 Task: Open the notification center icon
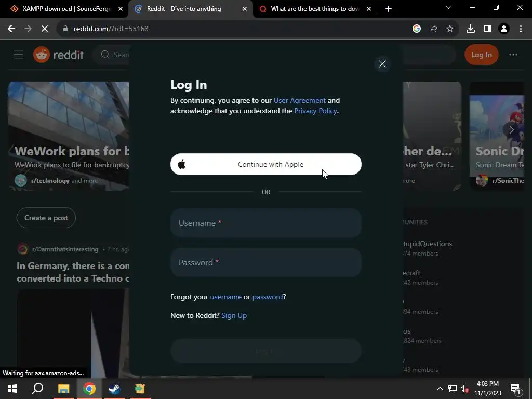coord(516,389)
